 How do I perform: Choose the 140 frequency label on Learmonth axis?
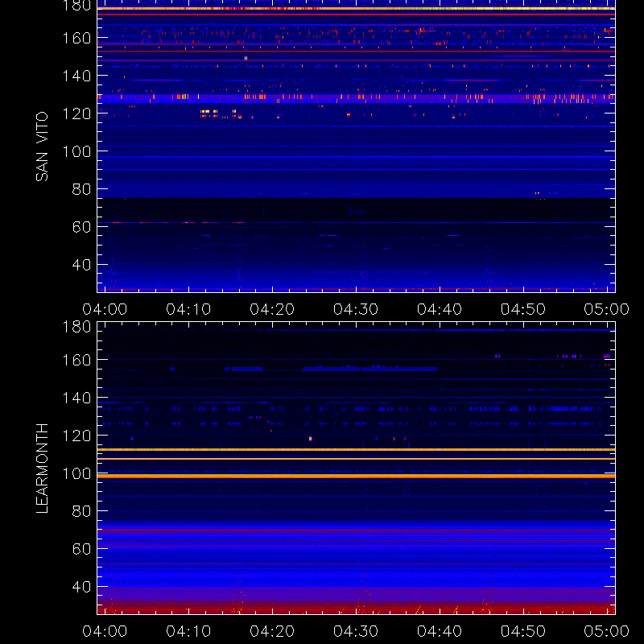76,398
